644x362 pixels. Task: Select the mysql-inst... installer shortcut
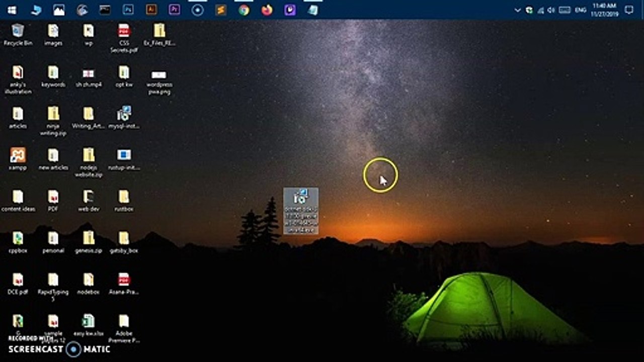coord(124,118)
